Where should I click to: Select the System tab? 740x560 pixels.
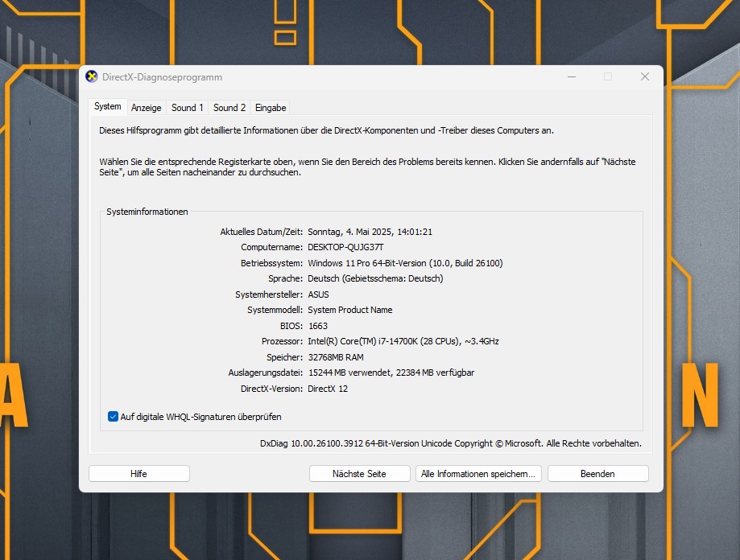tap(107, 107)
